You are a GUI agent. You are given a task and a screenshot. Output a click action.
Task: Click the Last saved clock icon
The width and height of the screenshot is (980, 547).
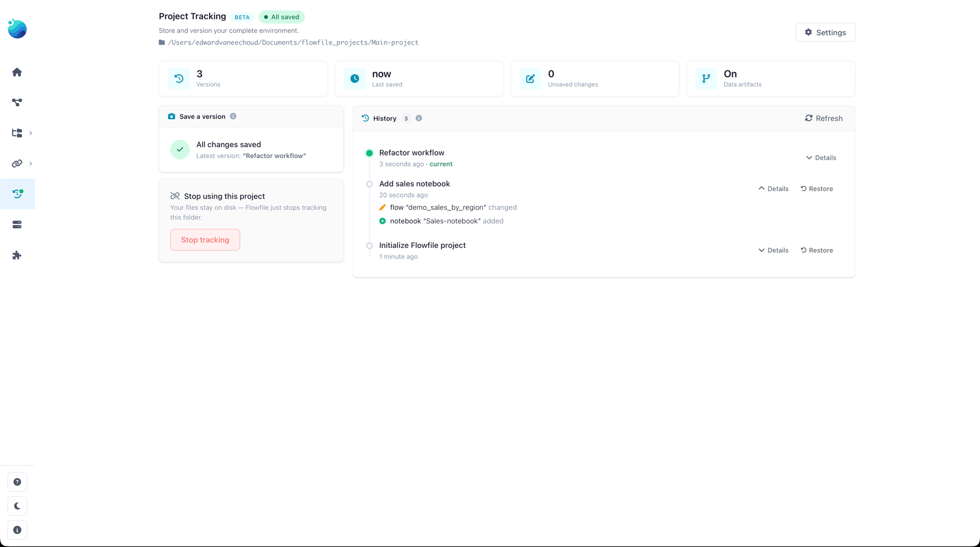point(354,78)
